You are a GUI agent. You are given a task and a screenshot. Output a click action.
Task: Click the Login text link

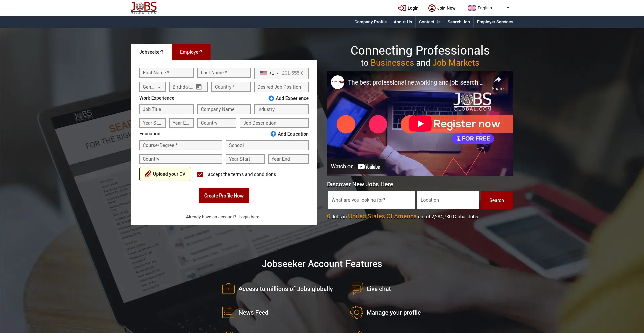point(413,8)
